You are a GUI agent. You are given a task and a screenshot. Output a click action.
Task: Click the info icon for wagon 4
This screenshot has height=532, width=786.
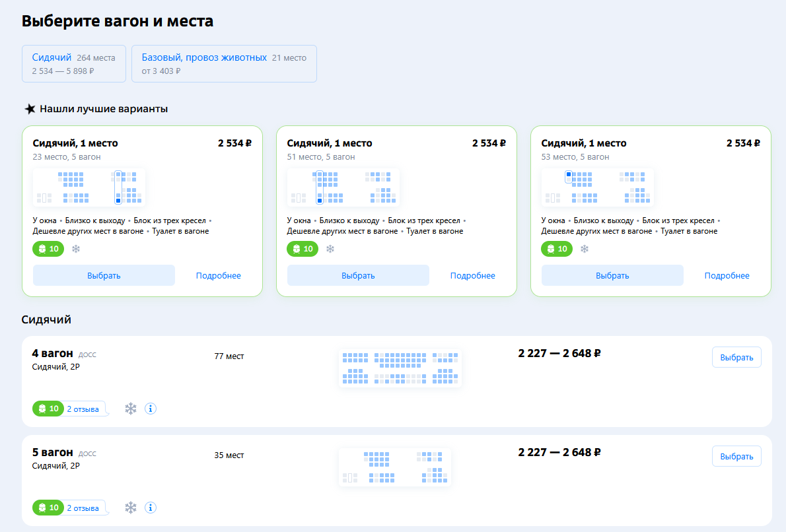point(151,409)
